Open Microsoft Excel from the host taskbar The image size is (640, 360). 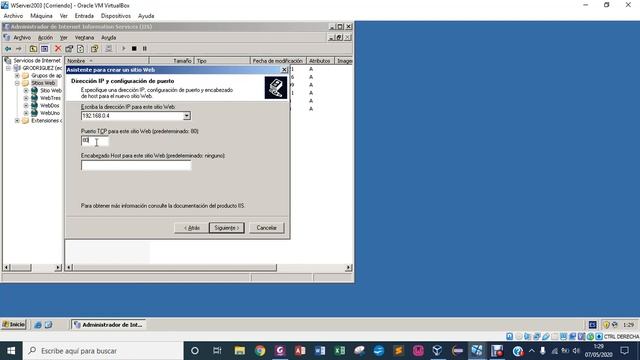point(340,351)
